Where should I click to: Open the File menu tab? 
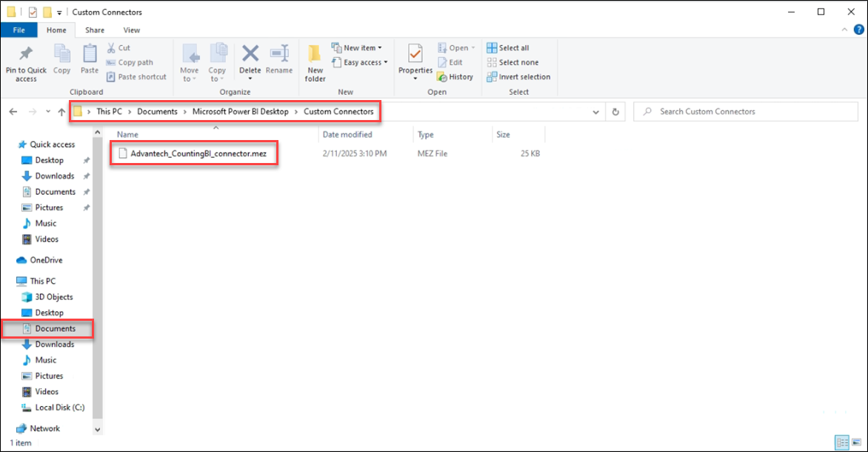click(19, 30)
